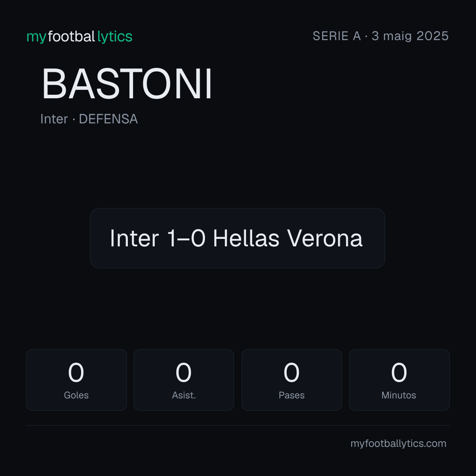Click the zero value above Pases
The width and height of the screenshot is (476, 476).
point(291,372)
